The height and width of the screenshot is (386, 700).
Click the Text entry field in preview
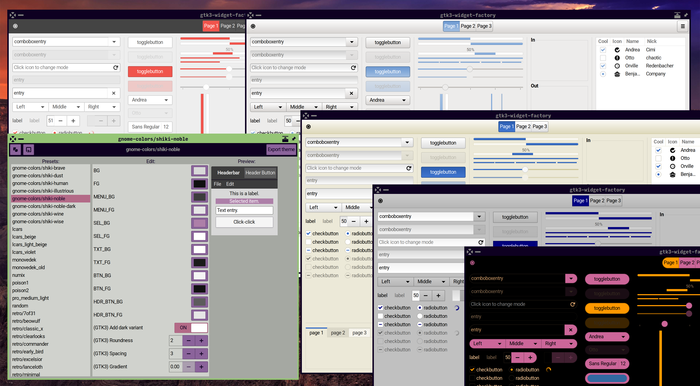(244, 210)
